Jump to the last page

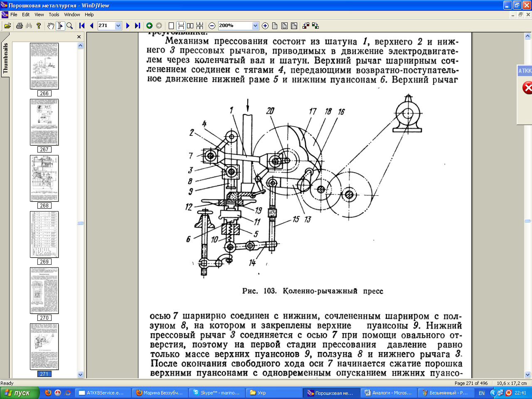(138, 26)
